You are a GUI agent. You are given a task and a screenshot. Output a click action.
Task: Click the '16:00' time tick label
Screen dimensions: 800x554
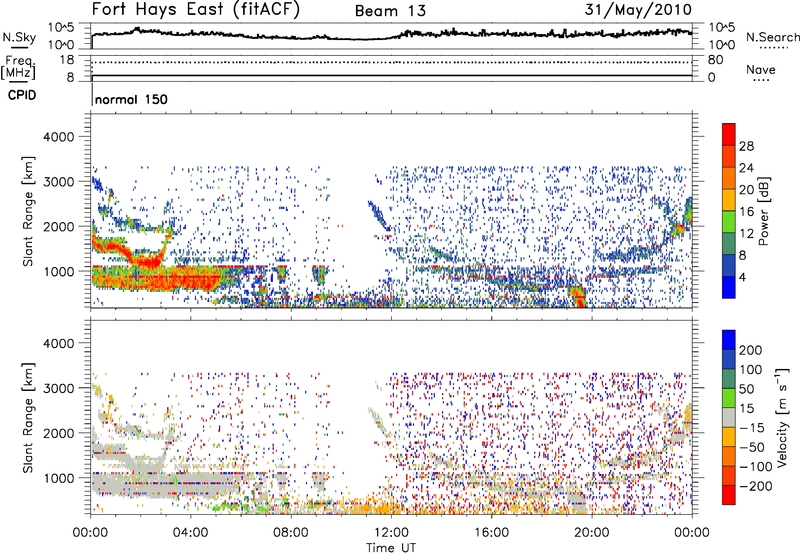(x=491, y=533)
